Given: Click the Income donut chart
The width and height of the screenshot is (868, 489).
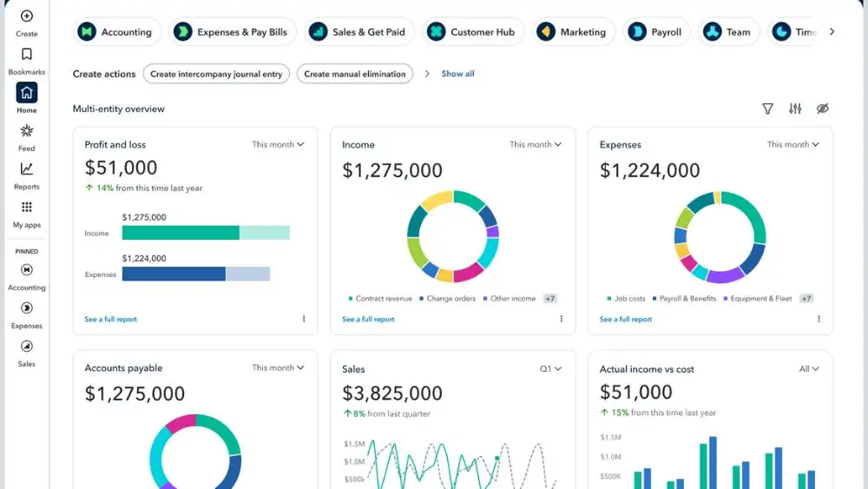Looking at the screenshot, I should click(453, 236).
